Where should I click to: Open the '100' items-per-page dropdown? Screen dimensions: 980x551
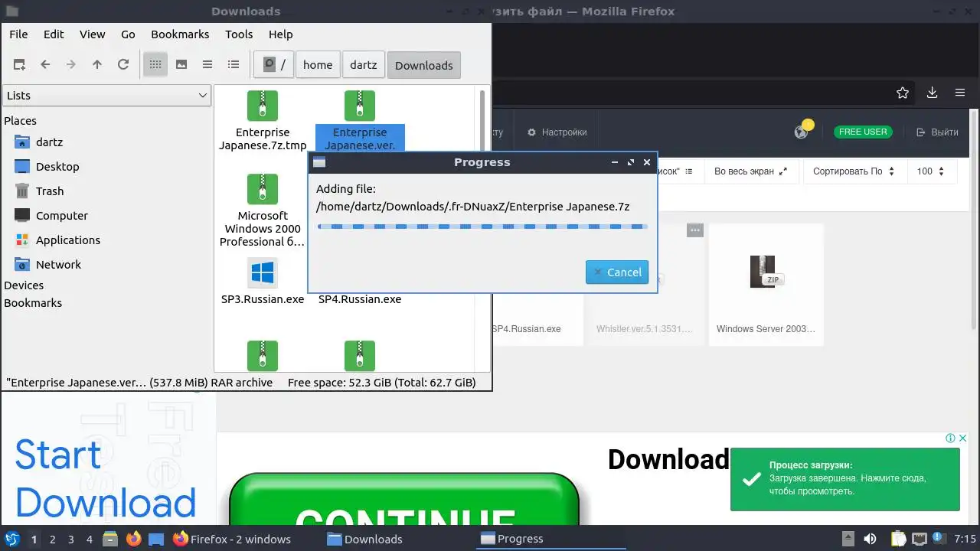coord(931,171)
